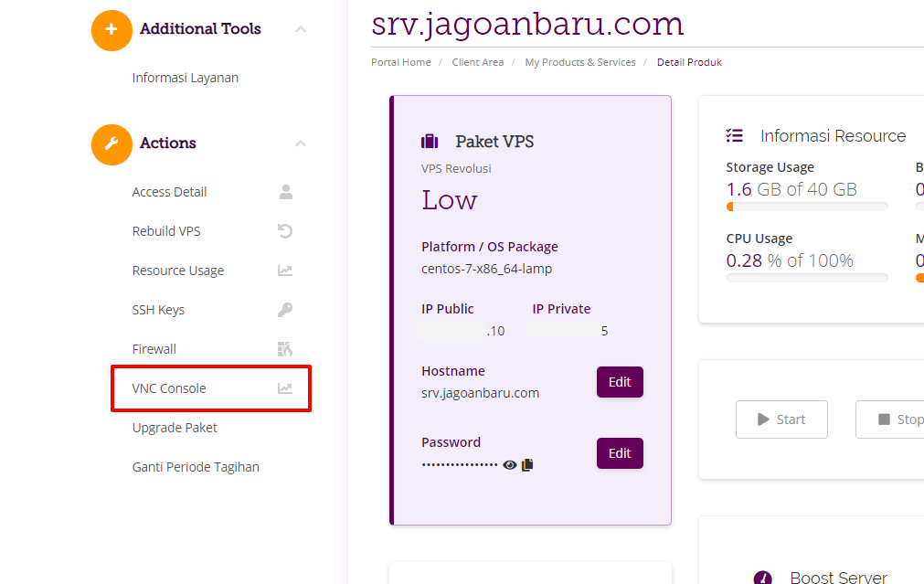Click the Resource Usage chart icon
Screen dimensions: 924x584
click(x=285, y=271)
